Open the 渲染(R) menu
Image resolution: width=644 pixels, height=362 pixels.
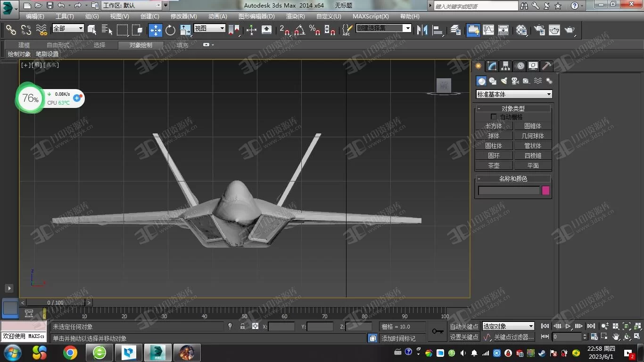coord(295,16)
